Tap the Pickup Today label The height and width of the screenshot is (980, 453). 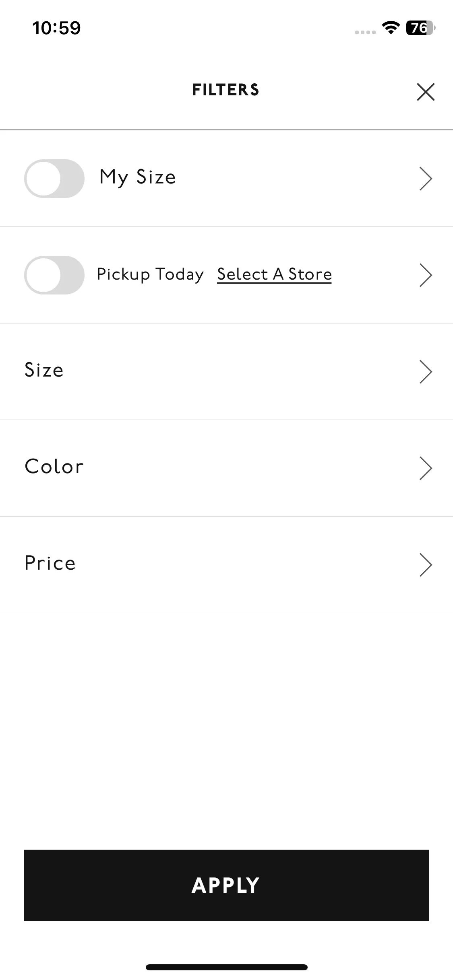pos(150,275)
